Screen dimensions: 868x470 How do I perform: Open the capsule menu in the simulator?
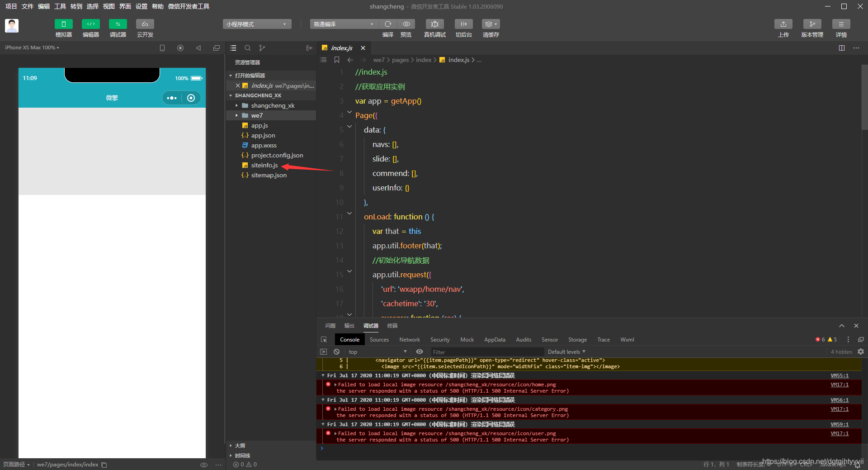[x=172, y=98]
